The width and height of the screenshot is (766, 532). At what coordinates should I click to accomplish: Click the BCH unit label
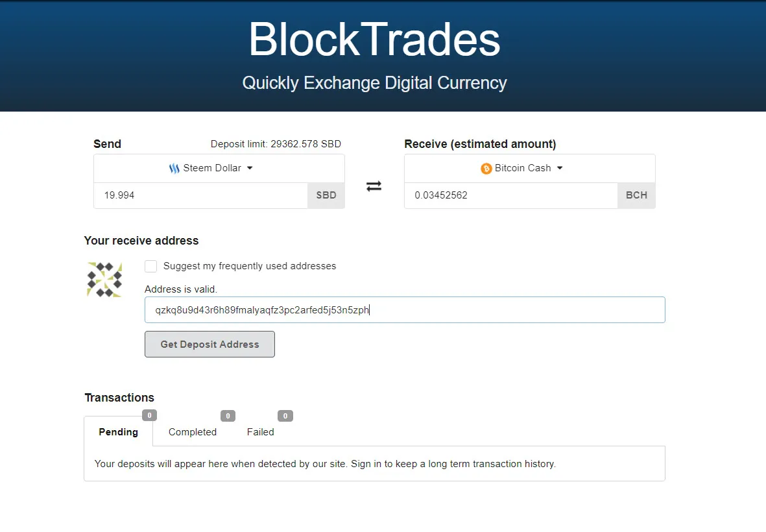tap(636, 195)
